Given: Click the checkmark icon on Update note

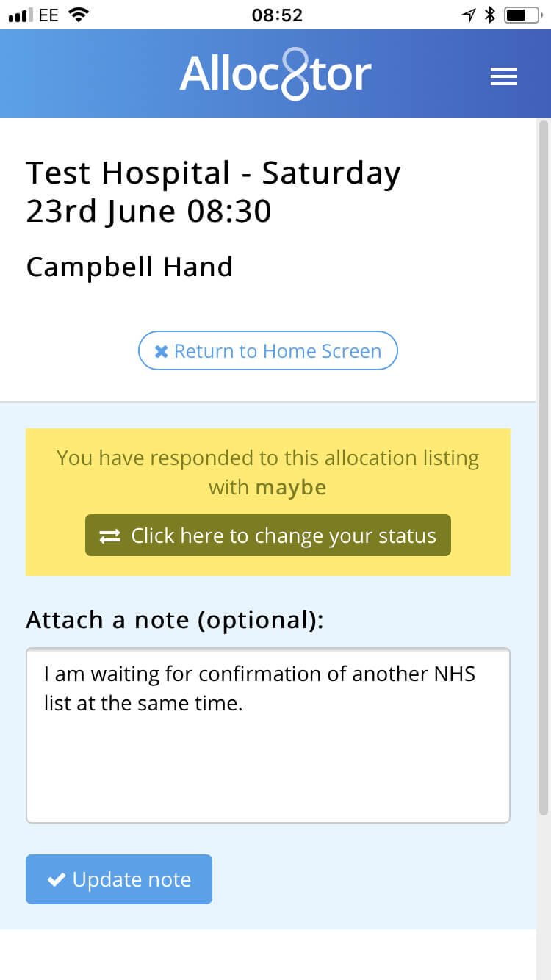Looking at the screenshot, I should click(57, 879).
